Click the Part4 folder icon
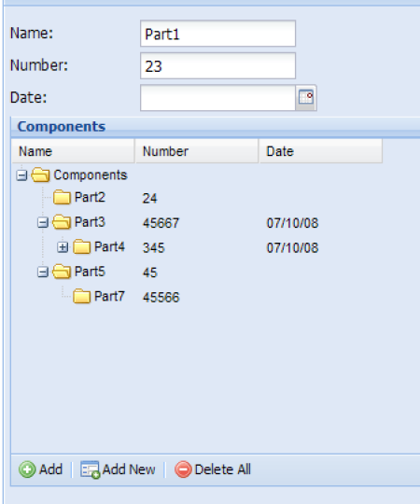The height and width of the screenshot is (504, 420). (81, 246)
